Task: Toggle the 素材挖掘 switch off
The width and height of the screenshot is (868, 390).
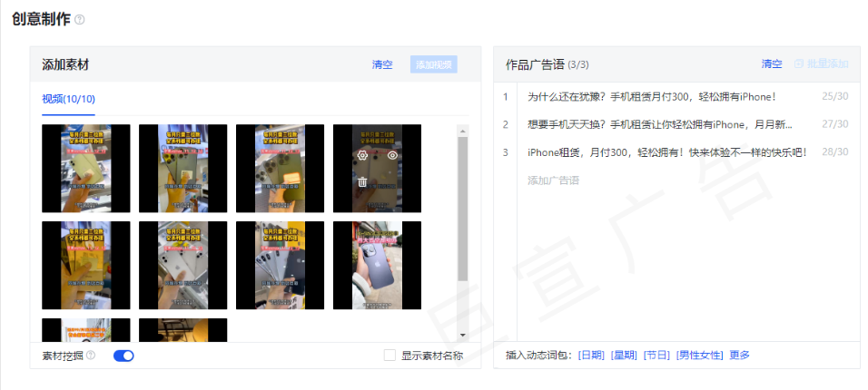Action: [x=123, y=356]
